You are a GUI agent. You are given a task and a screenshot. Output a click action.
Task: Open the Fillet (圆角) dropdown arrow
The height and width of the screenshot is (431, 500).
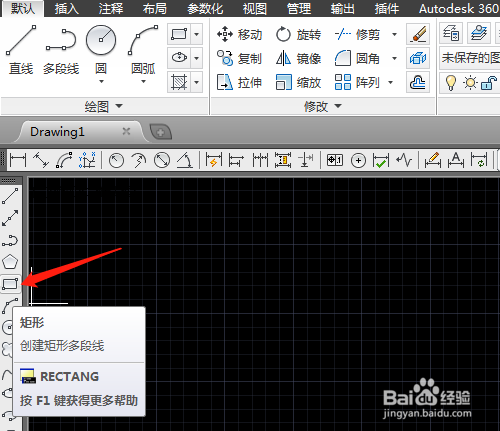[394, 59]
